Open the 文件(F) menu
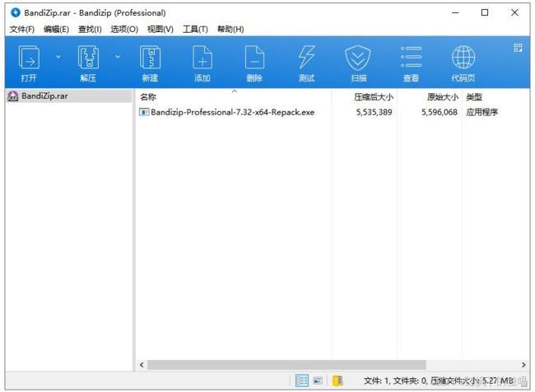 click(22, 30)
